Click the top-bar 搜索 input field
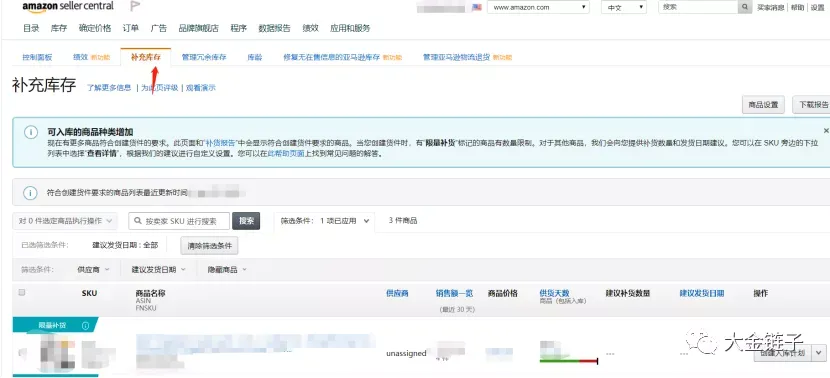The width and height of the screenshot is (830, 378). (x=698, y=7)
